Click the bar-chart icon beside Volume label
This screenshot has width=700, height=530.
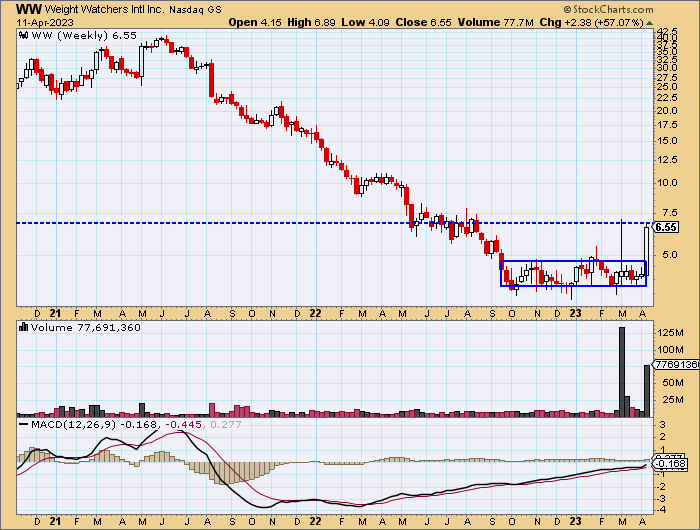(x=24, y=327)
